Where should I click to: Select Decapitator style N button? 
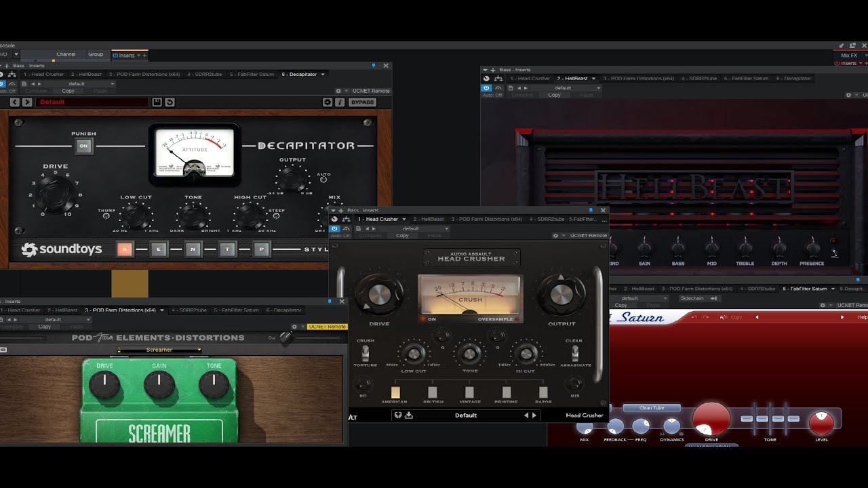(x=193, y=249)
